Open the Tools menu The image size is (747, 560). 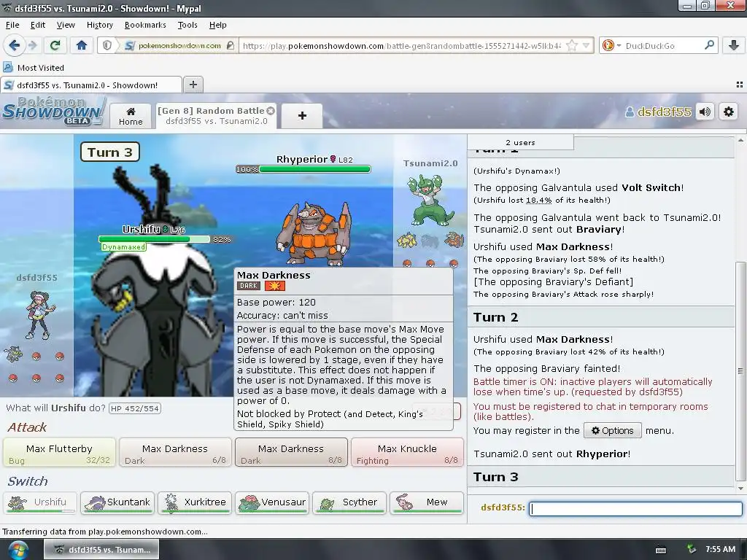tap(187, 25)
